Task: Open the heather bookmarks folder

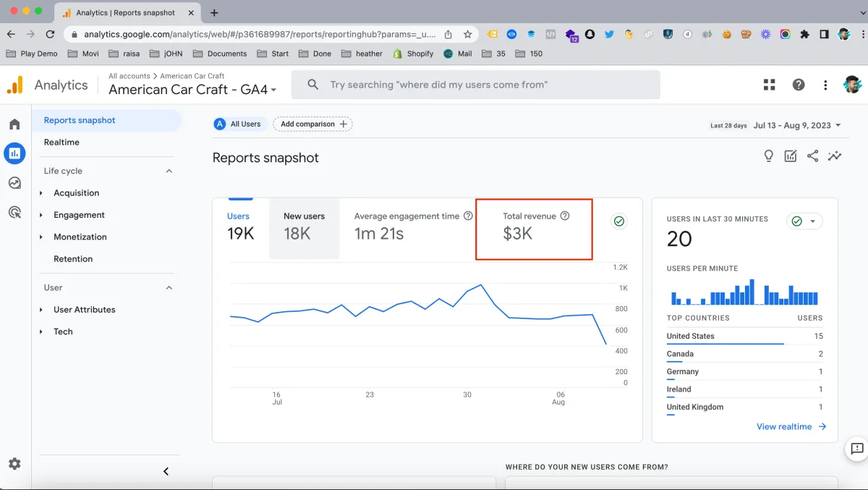Action: 362,54
